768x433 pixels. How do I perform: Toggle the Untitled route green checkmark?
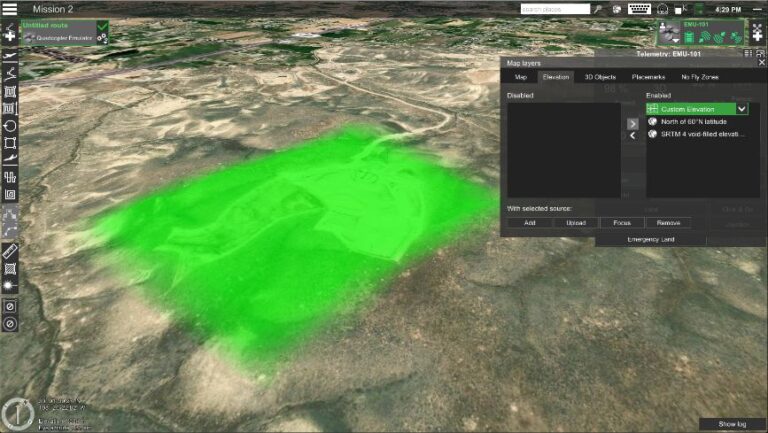[x=102, y=25]
